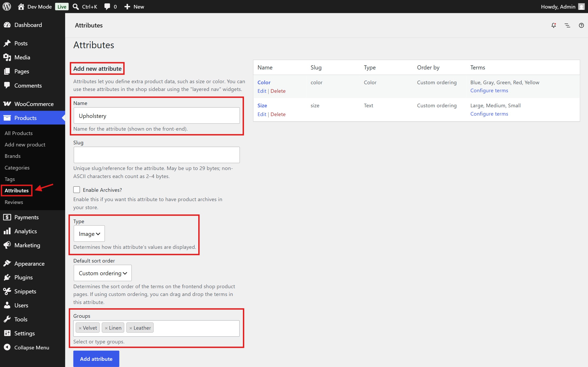Open Add new product submenu item
Image resolution: width=588 pixels, height=367 pixels.
tap(25, 145)
